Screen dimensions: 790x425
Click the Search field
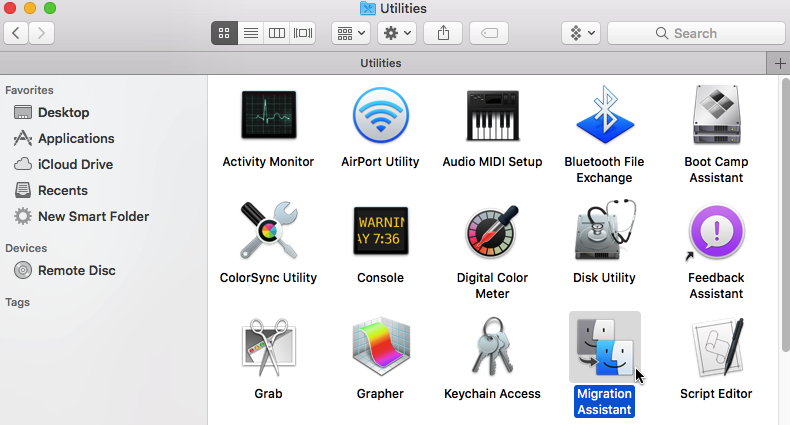[x=696, y=33]
